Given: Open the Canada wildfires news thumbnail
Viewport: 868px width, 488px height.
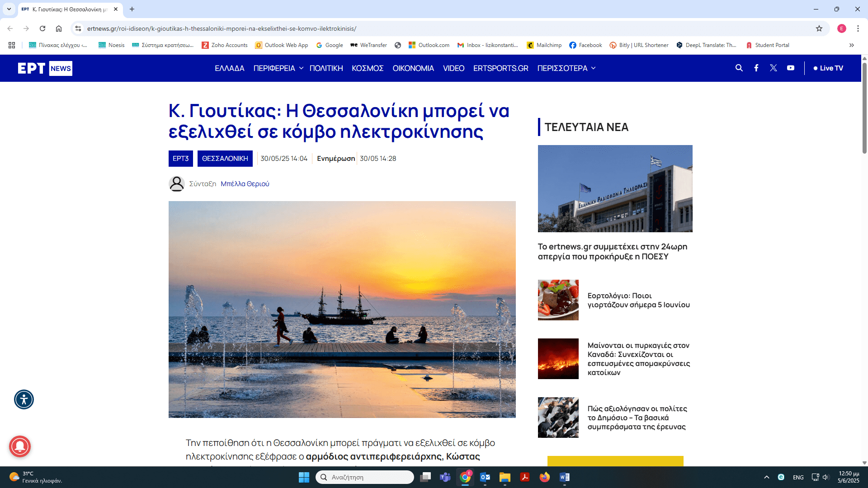Looking at the screenshot, I should (558, 359).
